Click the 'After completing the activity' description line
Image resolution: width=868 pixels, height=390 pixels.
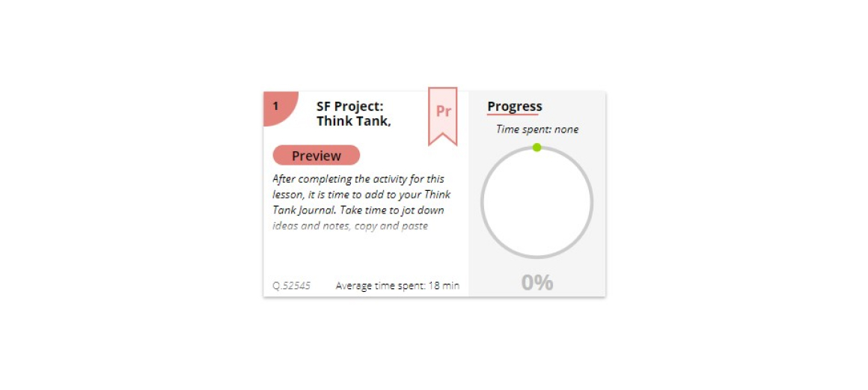click(x=358, y=179)
